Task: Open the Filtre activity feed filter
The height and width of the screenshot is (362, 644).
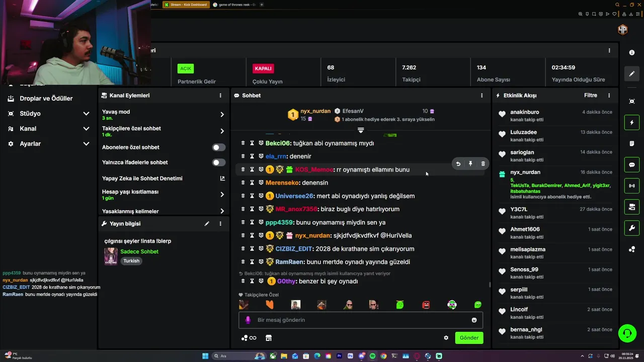Action: 591,96
